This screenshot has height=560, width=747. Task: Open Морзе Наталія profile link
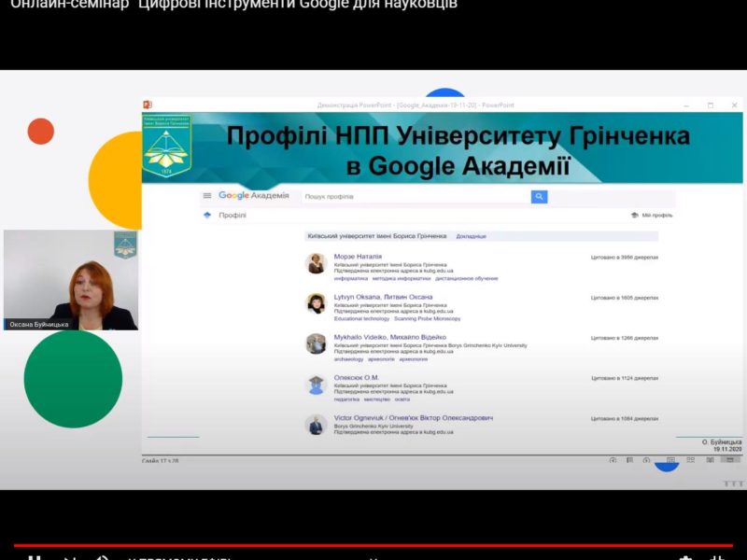pyautogui.click(x=358, y=256)
